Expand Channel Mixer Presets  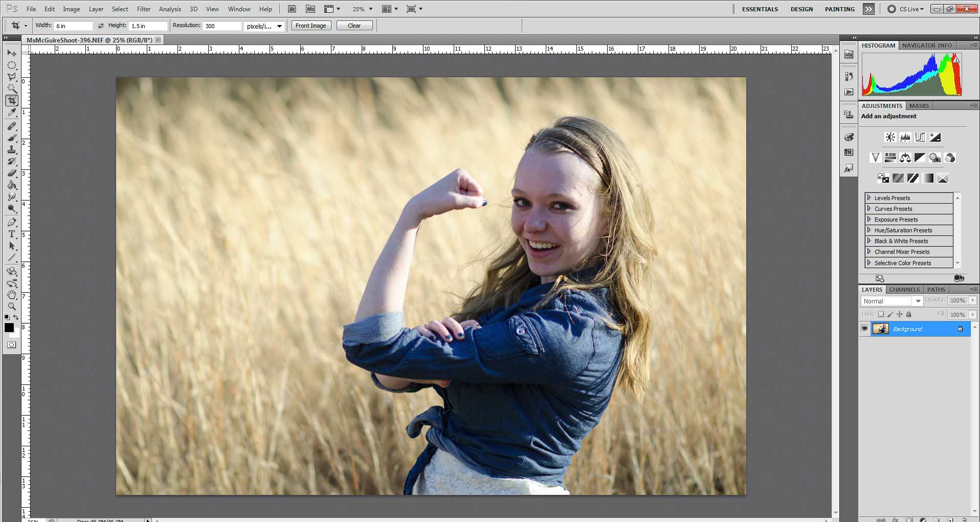pos(868,252)
